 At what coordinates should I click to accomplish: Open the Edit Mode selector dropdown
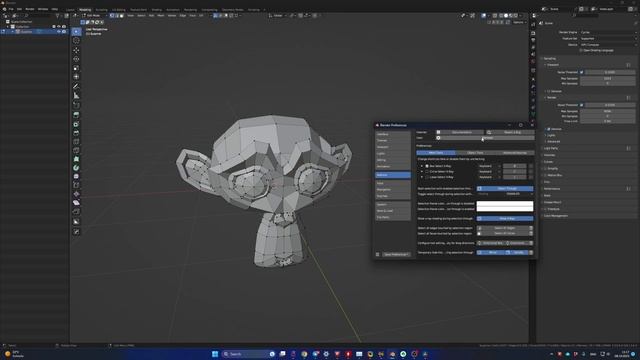pos(94,16)
